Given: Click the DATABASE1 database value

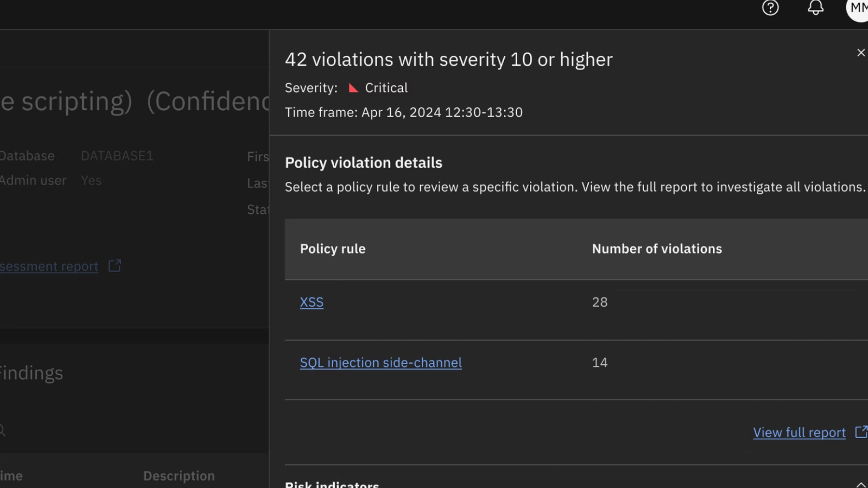Looking at the screenshot, I should pyautogui.click(x=117, y=156).
